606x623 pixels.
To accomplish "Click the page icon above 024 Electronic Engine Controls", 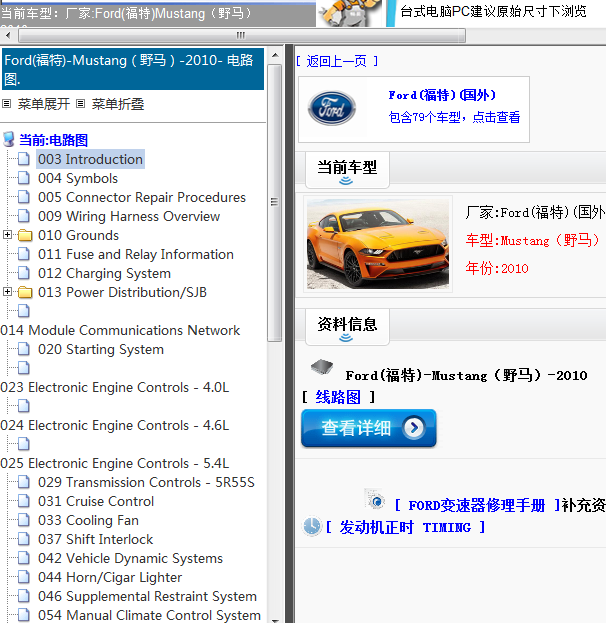I will tap(24, 406).
